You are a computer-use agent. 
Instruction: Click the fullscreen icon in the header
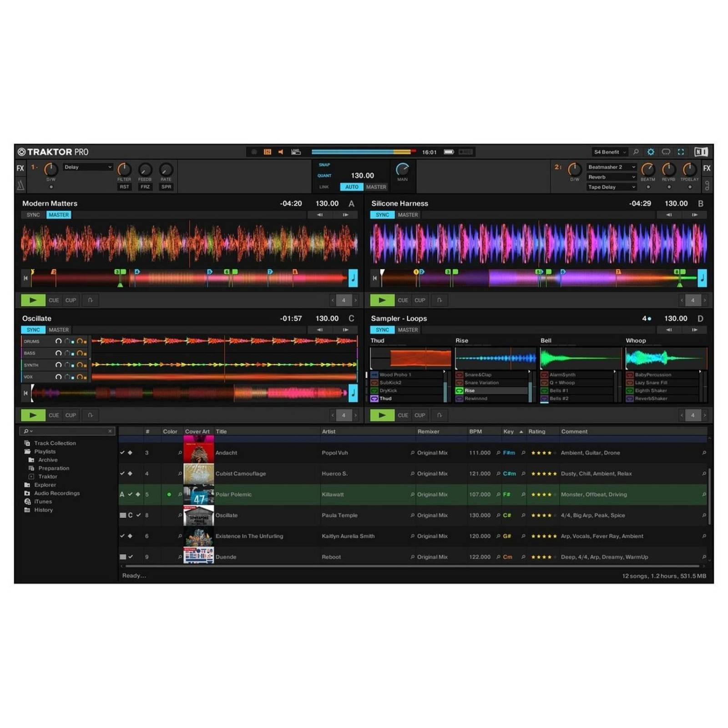681,152
